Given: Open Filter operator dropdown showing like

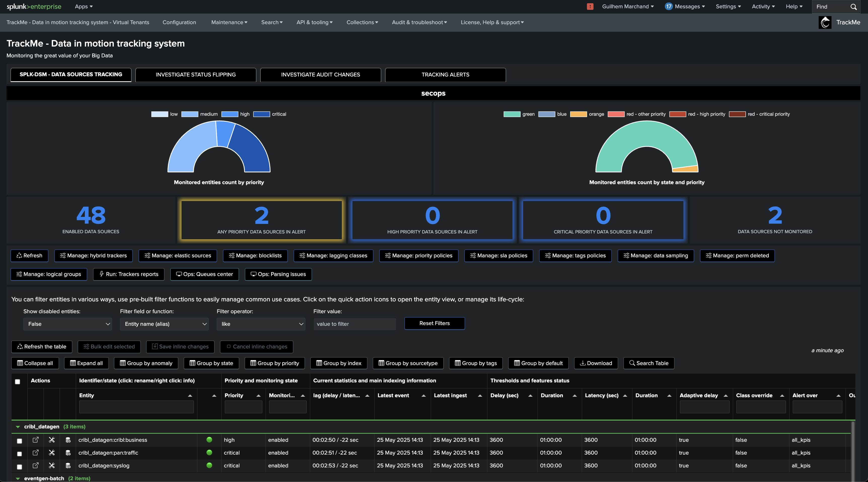Looking at the screenshot, I should click(261, 324).
